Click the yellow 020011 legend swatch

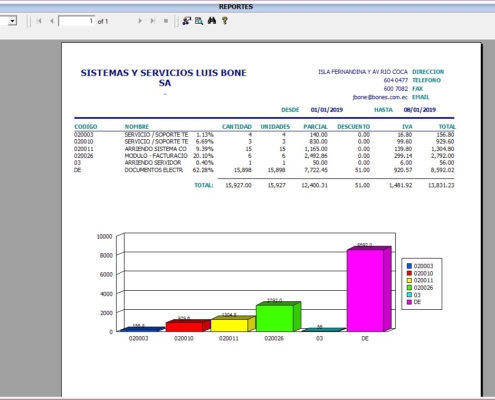(409, 280)
